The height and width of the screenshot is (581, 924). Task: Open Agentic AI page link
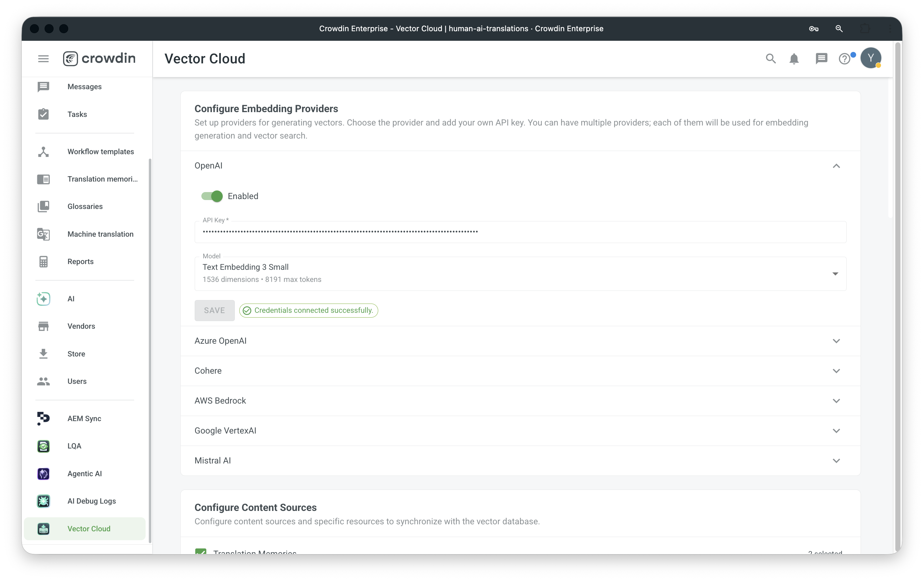click(x=85, y=474)
